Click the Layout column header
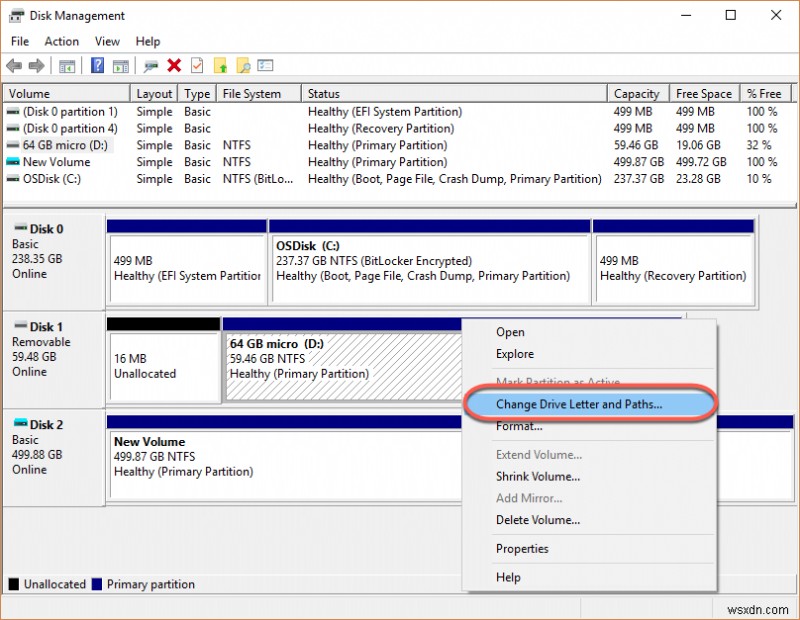The image size is (800, 620). [154, 94]
